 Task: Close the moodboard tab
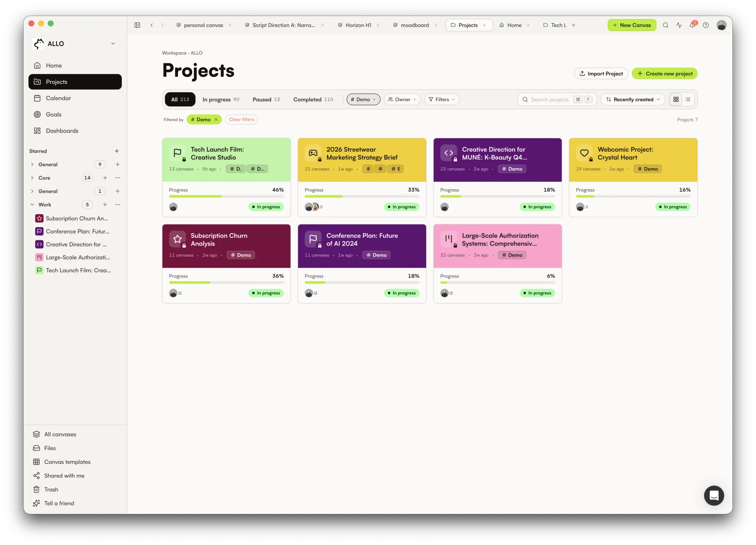(x=435, y=25)
